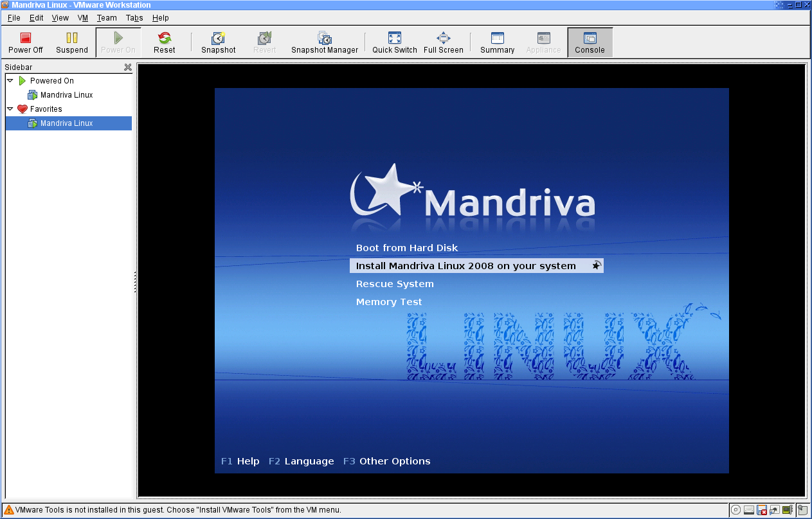Click the VM icon beside highlighted Mandriva Linux
Viewport: 812px width, 519px height.
pos(33,123)
